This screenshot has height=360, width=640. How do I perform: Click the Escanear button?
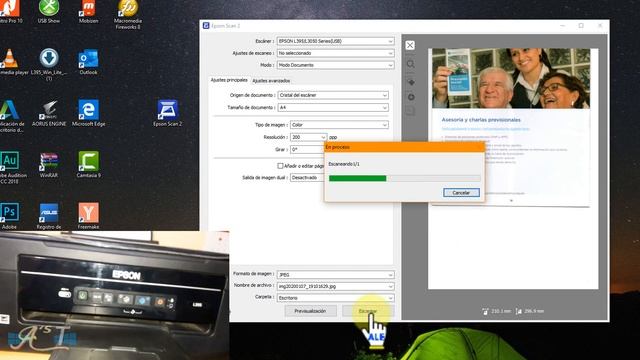367,311
